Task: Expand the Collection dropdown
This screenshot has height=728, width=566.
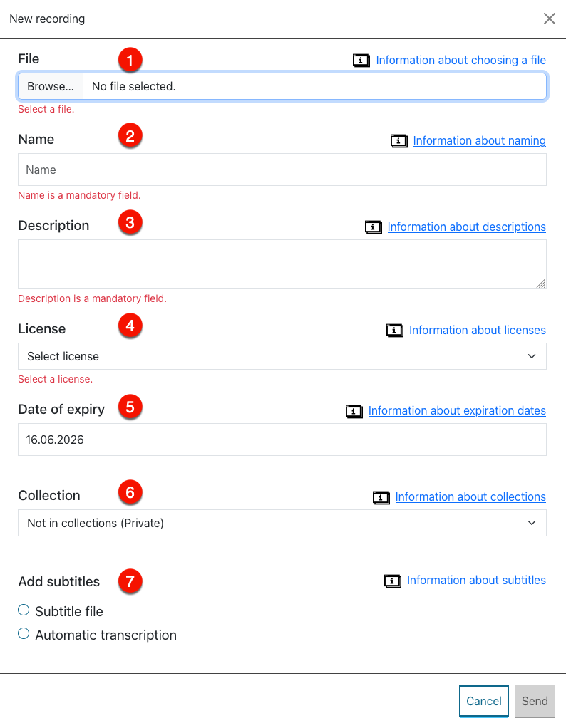Action: (282, 523)
